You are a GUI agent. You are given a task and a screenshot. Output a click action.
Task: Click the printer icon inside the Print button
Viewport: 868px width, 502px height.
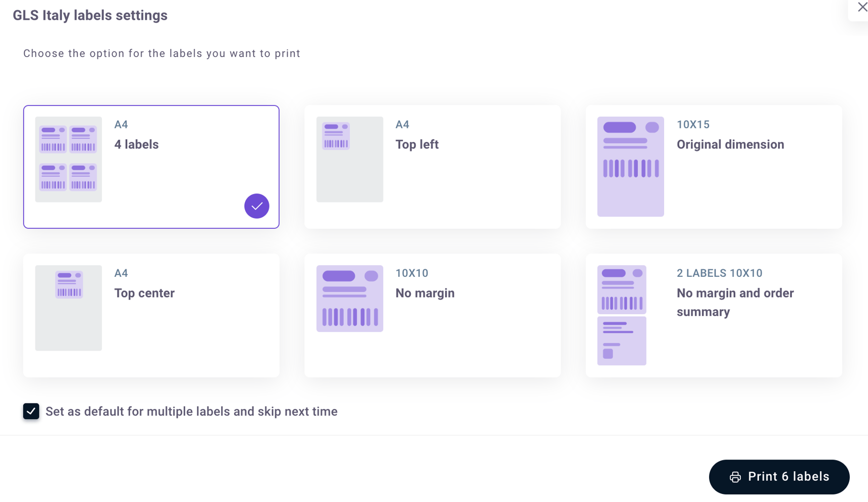coord(736,477)
